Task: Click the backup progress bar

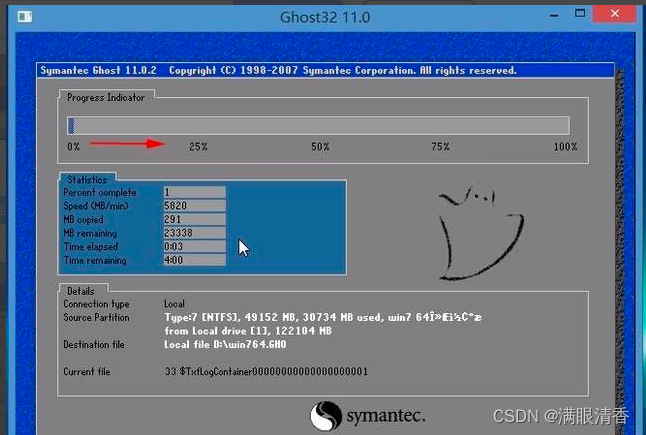Action: pyautogui.click(x=318, y=126)
